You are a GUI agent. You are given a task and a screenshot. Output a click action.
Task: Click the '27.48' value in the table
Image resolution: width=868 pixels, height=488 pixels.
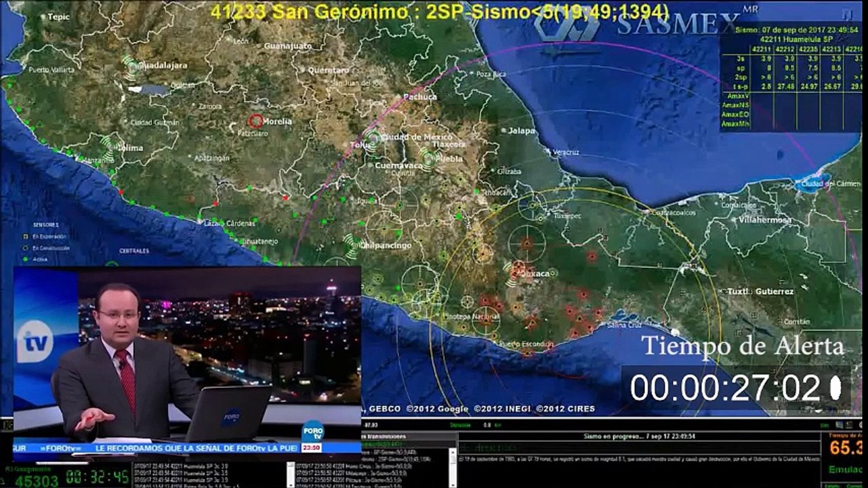pos(786,87)
